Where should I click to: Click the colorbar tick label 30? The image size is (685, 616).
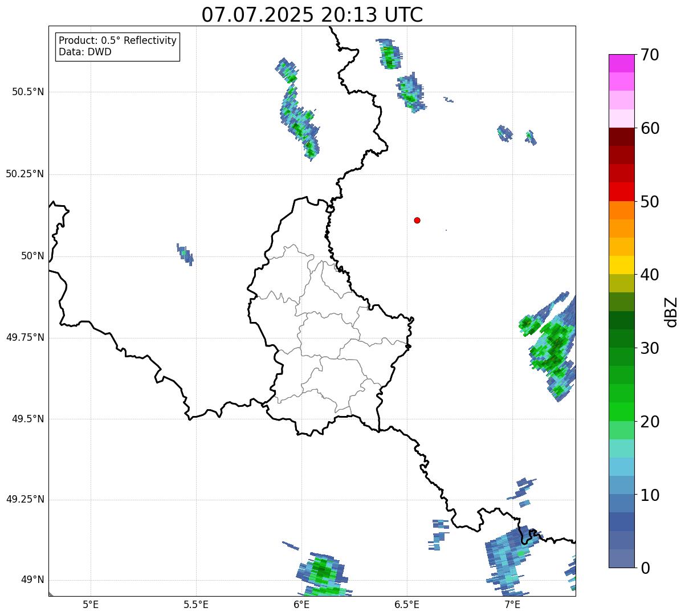(650, 348)
